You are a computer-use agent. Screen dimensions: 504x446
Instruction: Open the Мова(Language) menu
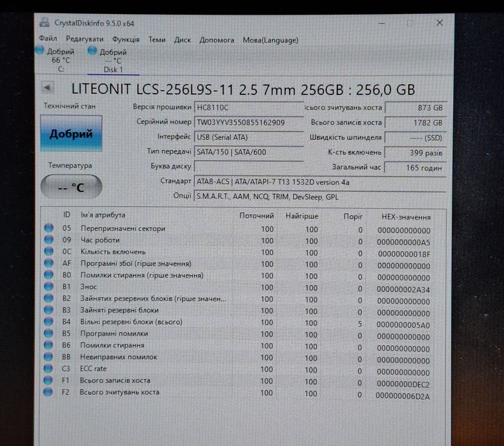(x=271, y=40)
